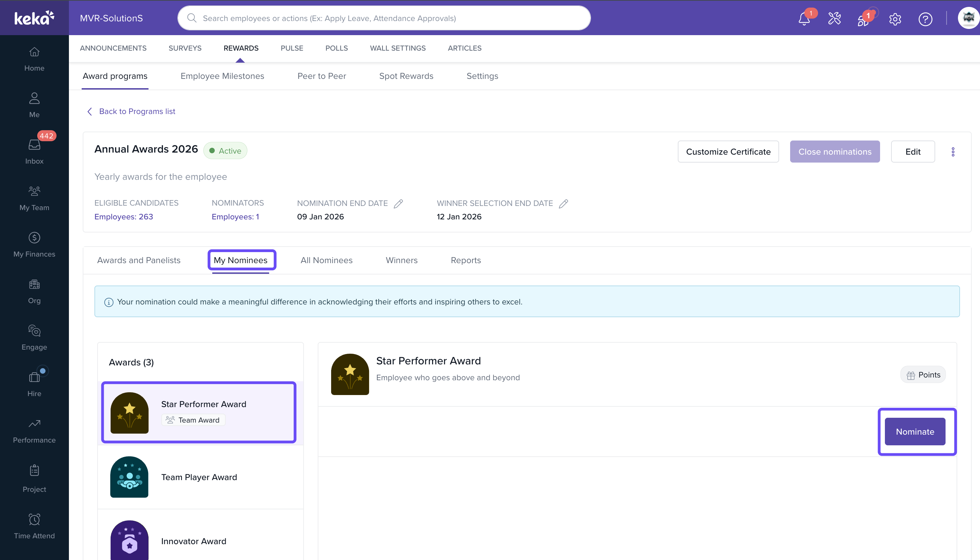Edit winner selection end date pencil
Image resolution: width=980 pixels, height=560 pixels.
pyautogui.click(x=563, y=204)
